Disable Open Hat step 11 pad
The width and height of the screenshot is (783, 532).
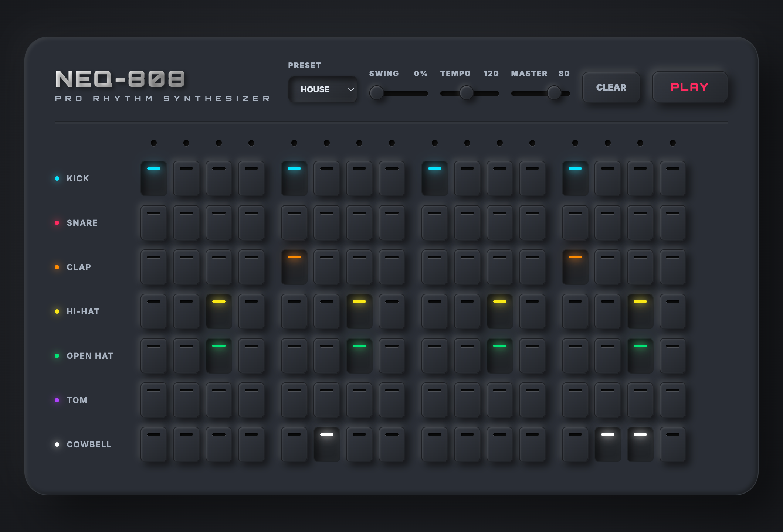(x=500, y=356)
